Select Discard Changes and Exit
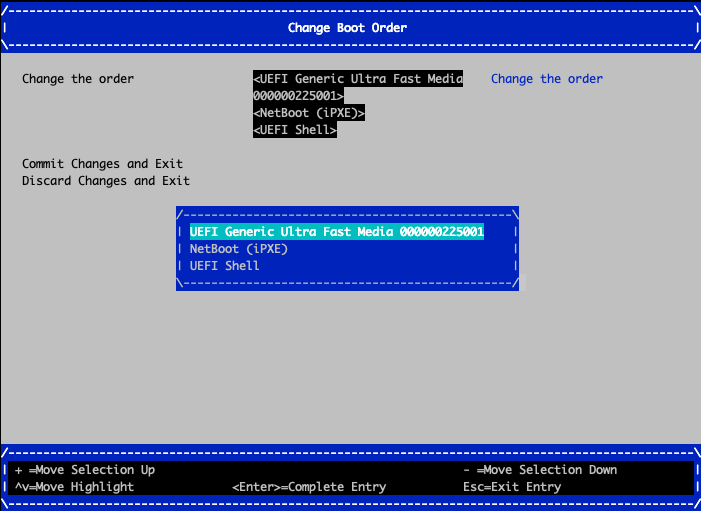Image resolution: width=701 pixels, height=511 pixels. pyautogui.click(x=105, y=180)
